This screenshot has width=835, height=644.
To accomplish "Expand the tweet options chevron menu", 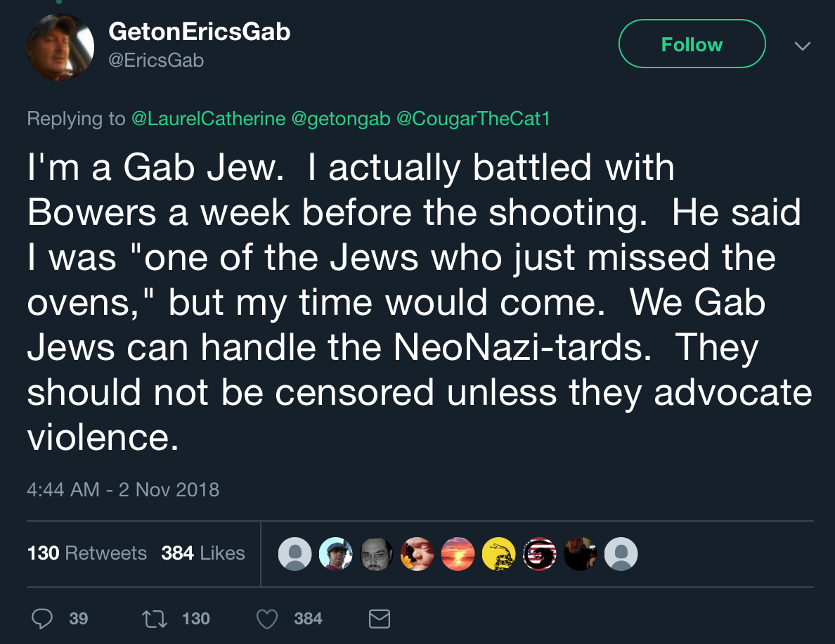I will tap(802, 45).
